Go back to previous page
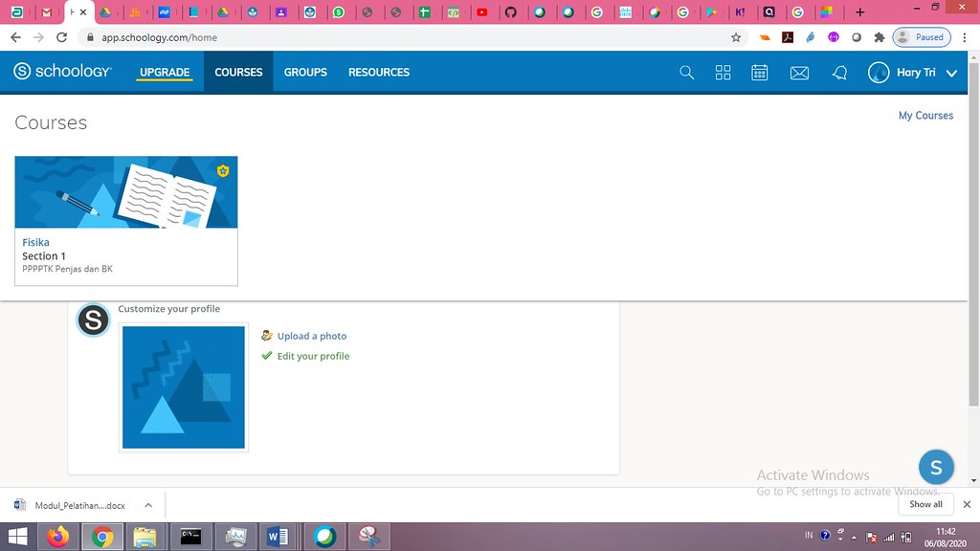The height and width of the screenshot is (551, 980). [x=15, y=37]
